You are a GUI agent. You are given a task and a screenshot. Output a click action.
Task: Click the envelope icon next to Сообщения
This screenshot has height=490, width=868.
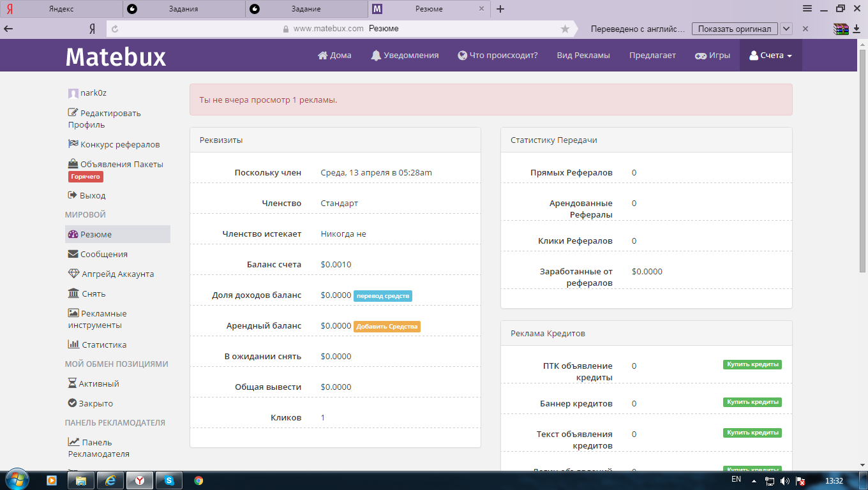tap(73, 254)
